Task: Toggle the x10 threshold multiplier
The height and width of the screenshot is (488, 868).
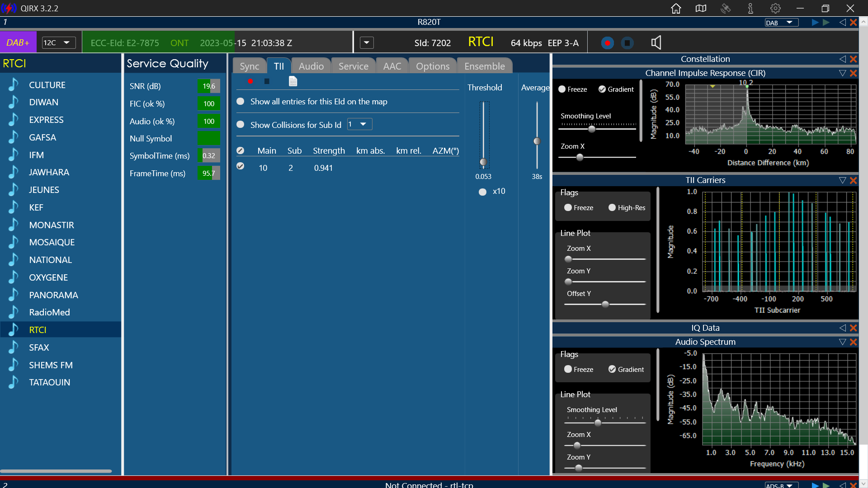Action: point(483,192)
